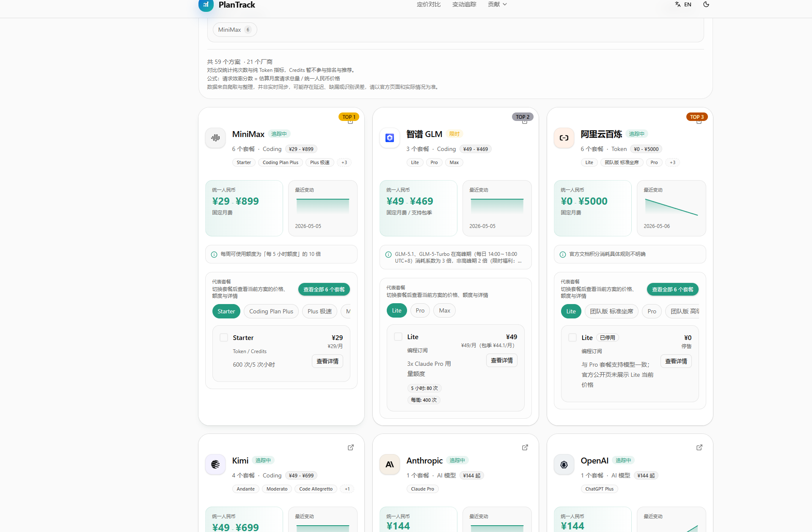Click the Kimi vendor logo icon
The image size is (812, 532).
coord(215,464)
